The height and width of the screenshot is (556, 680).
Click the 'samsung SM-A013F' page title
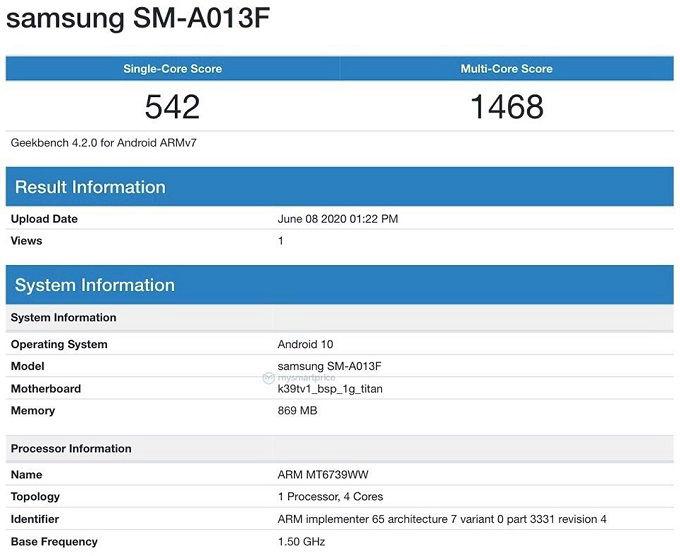point(138,18)
